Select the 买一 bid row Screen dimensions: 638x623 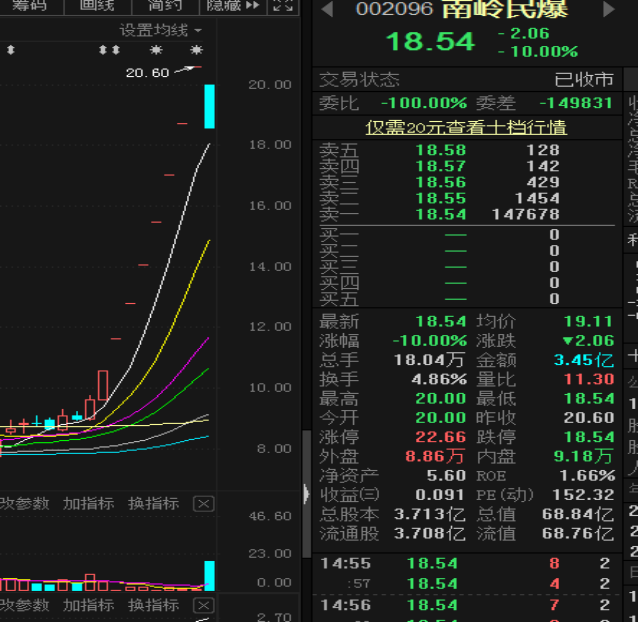pyautogui.click(x=467, y=235)
